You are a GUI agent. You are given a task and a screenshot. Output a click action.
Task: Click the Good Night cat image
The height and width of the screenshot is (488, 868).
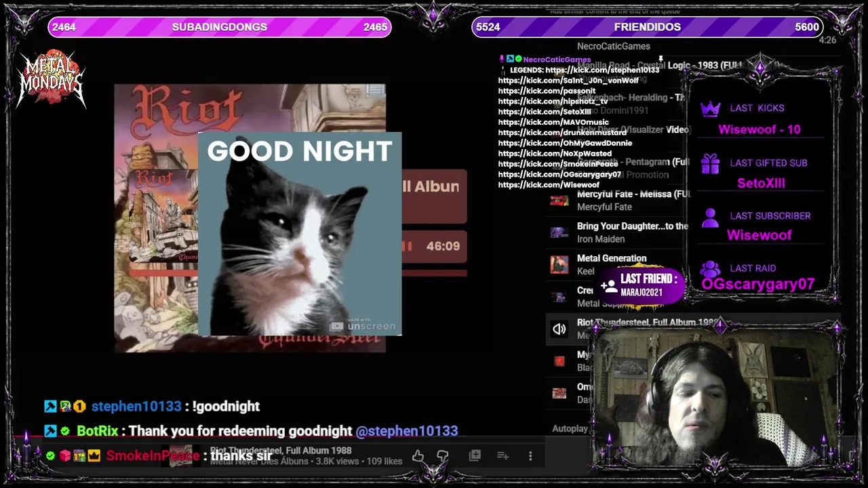click(300, 234)
